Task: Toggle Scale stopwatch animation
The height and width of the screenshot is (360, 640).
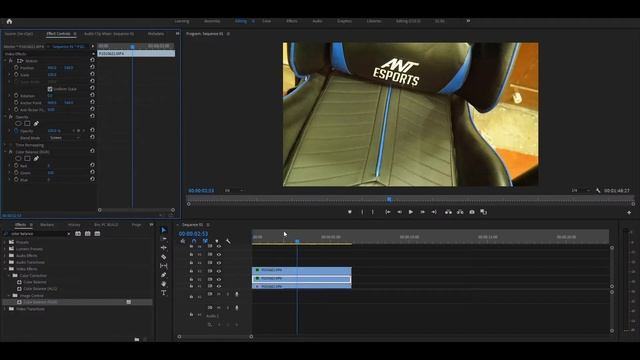Action: (x=16, y=75)
